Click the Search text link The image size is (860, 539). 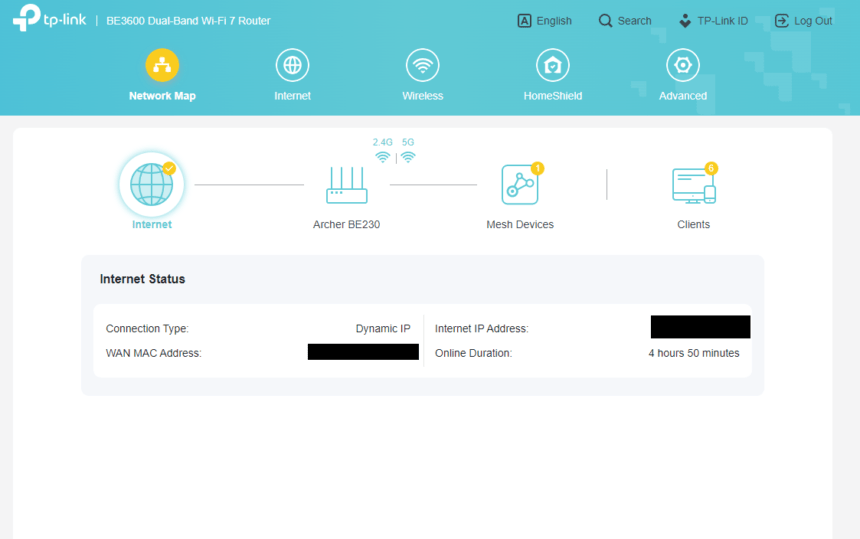635,21
